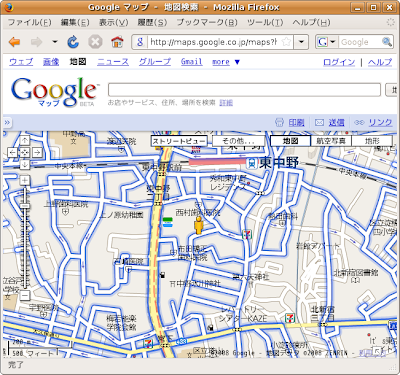Click the envelope send icon

[319, 123]
